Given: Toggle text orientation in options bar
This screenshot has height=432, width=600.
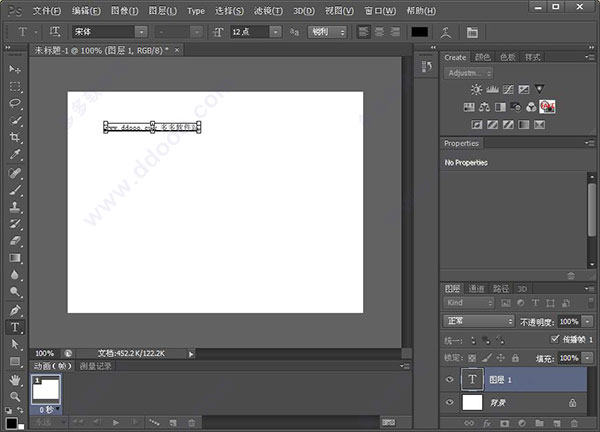Looking at the screenshot, I should pos(55,32).
